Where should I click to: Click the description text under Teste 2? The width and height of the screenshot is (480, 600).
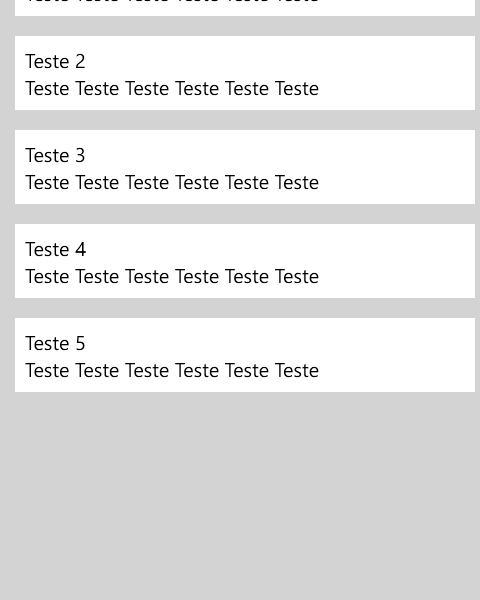click(172, 89)
